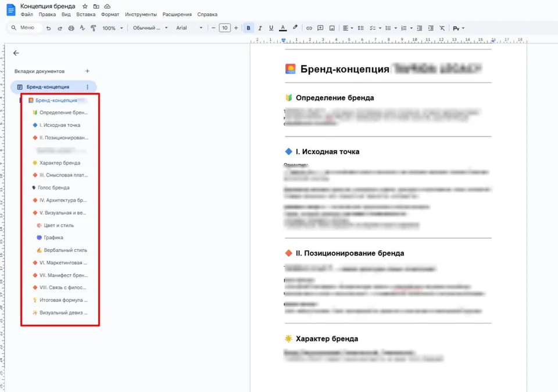Open the Правка menu

47,15
